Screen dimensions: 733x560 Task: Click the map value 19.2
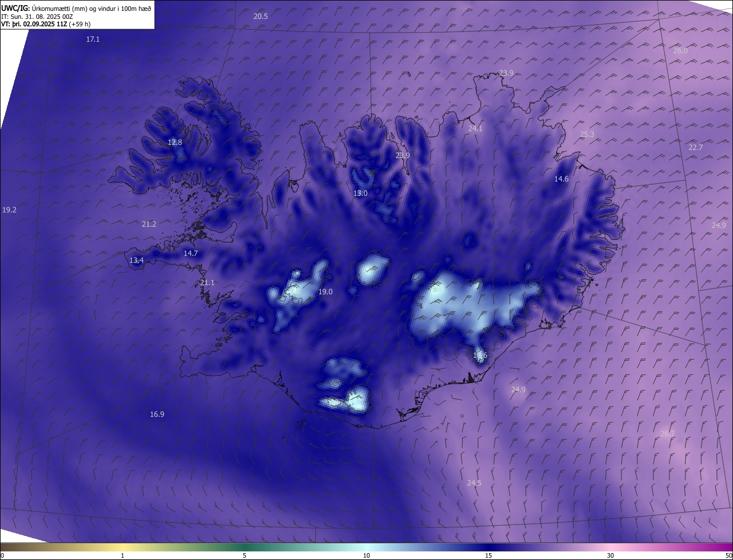9,210
